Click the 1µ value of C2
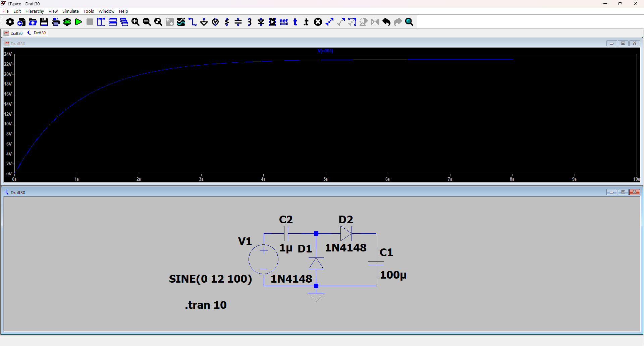 [x=286, y=248]
